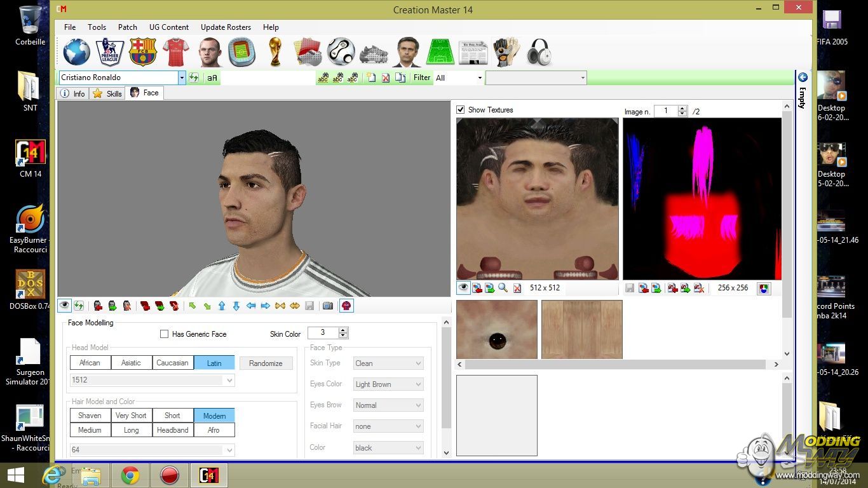
Task: Click the FC Barcelona crest icon
Action: point(143,52)
